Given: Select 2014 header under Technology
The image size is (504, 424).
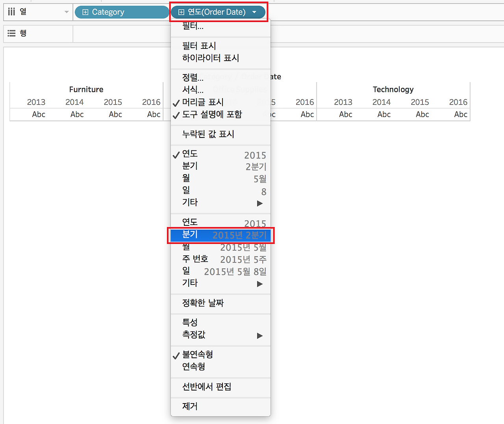Looking at the screenshot, I should [382, 102].
